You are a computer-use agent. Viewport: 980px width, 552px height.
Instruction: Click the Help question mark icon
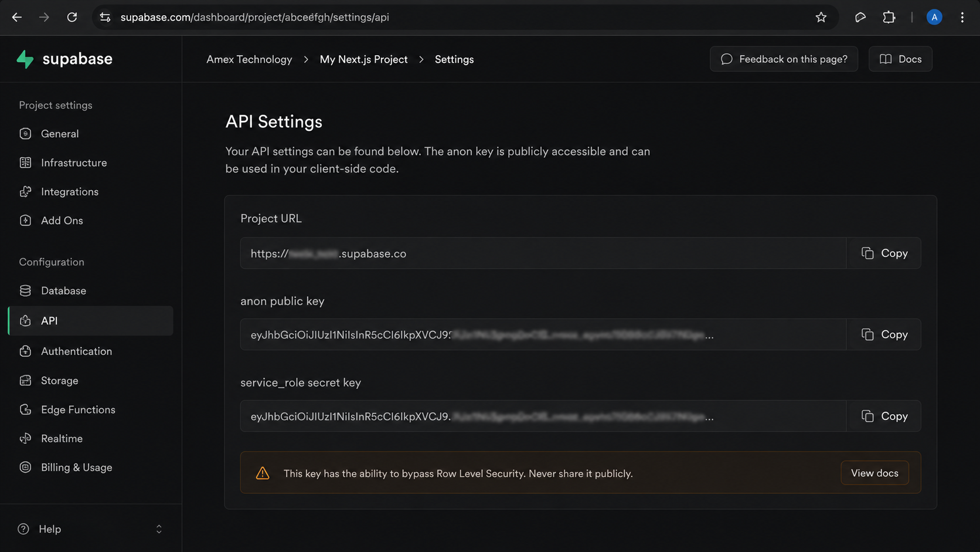[23, 529]
